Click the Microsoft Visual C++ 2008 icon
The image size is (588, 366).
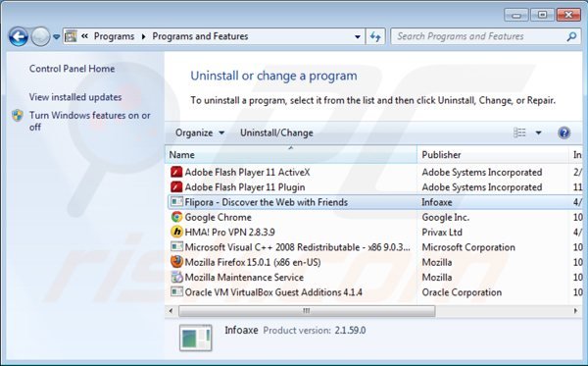[176, 247]
